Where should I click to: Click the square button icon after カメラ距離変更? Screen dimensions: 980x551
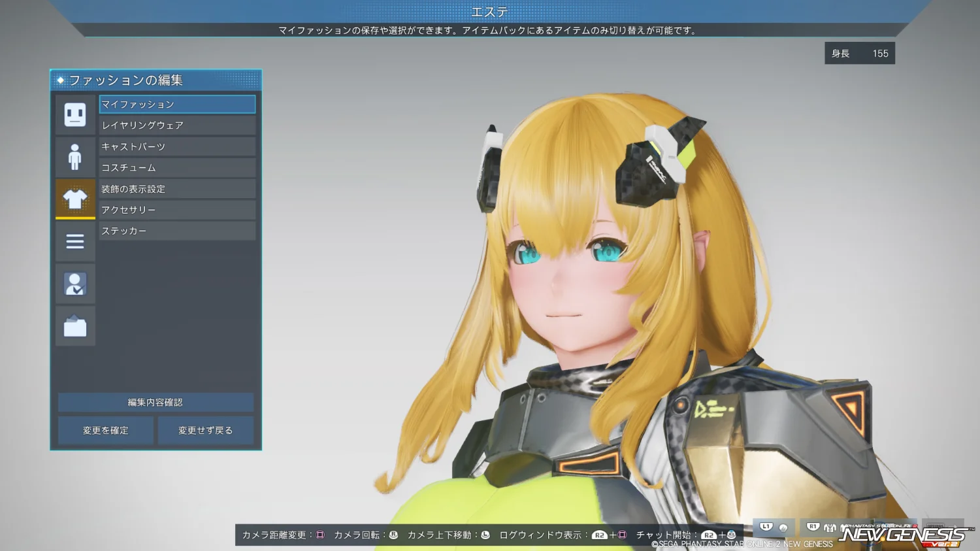(320, 535)
